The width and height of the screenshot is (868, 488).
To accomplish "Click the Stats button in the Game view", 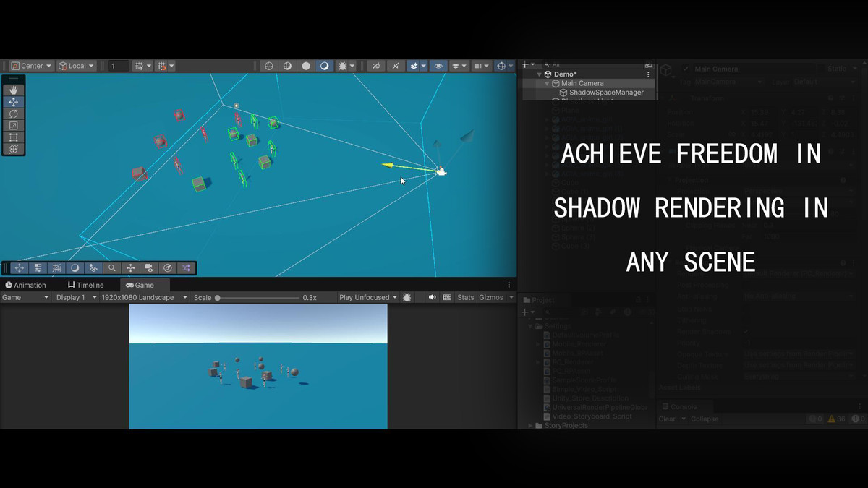I will click(x=466, y=297).
